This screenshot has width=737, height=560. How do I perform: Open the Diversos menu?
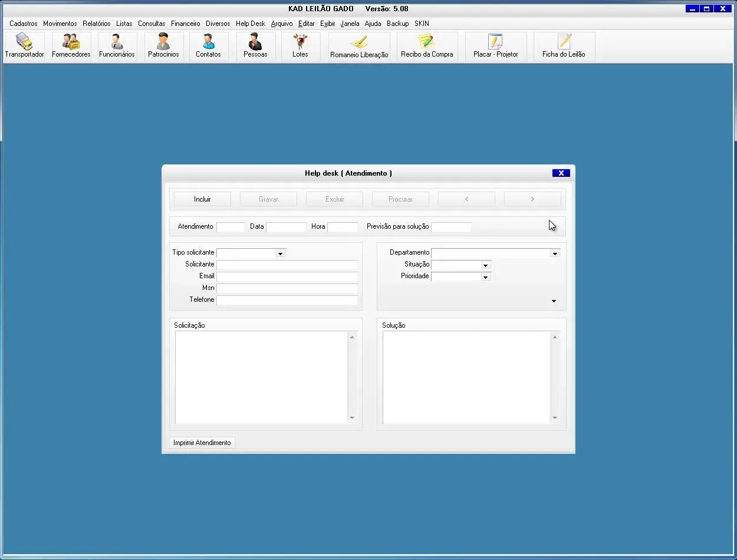[218, 24]
